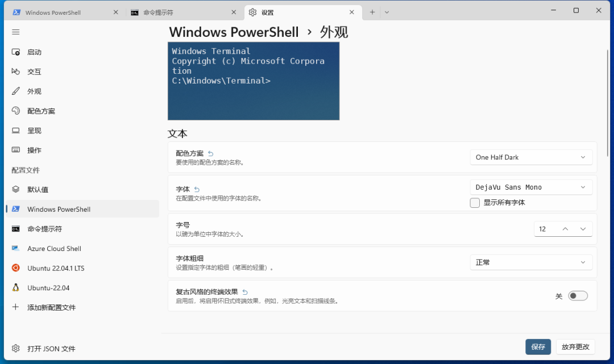Open the One Half Dark color scheme dropdown
Viewport: 614px width, 364px height.
tap(531, 157)
